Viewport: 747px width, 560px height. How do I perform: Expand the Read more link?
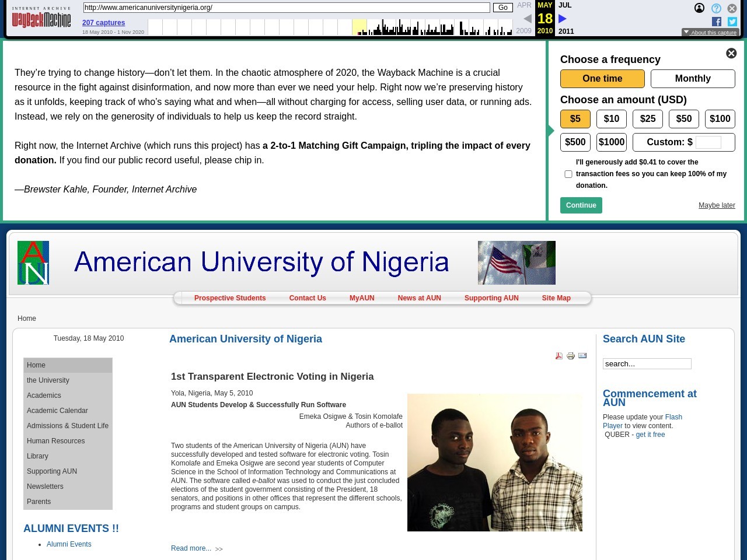pyautogui.click(x=191, y=548)
